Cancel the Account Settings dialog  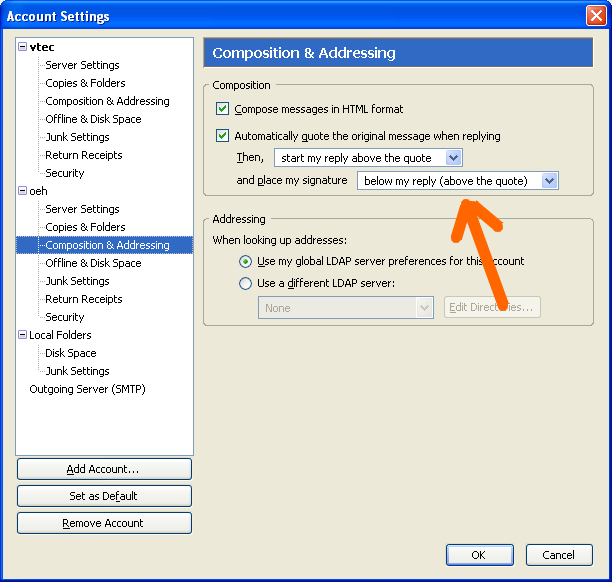[558, 555]
